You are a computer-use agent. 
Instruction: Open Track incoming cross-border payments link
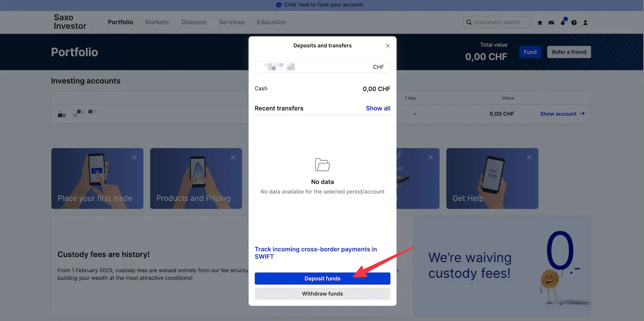pos(316,253)
